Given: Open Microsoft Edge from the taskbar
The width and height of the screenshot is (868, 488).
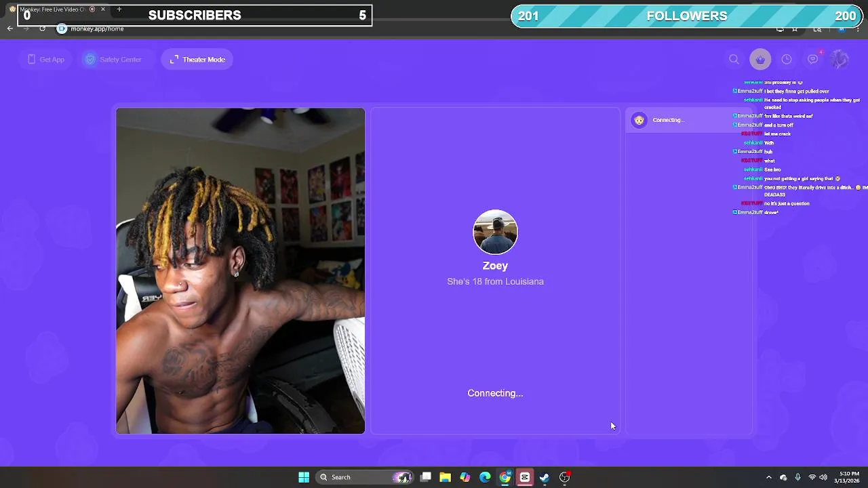Looking at the screenshot, I should click(x=485, y=477).
